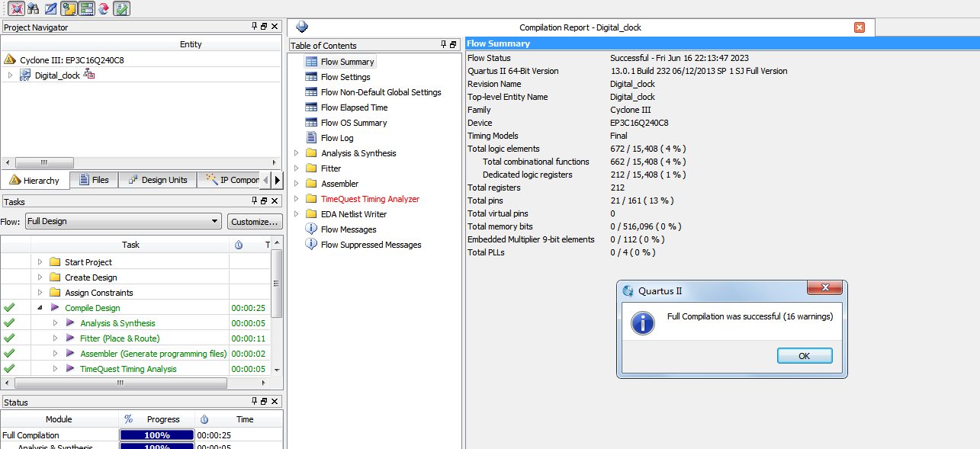Click the Full Compilation 100% progress bar
Screen dimensions: 980x449
coord(156,435)
